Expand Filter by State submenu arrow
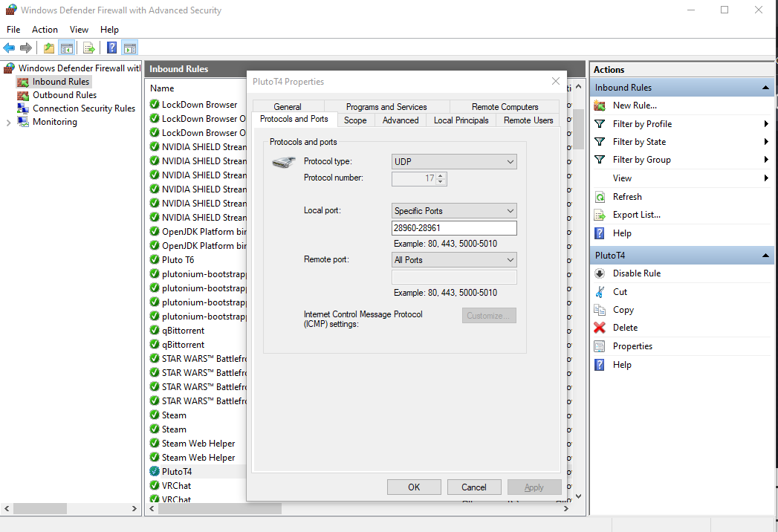Screen dimensions: 778x532 click(x=766, y=142)
